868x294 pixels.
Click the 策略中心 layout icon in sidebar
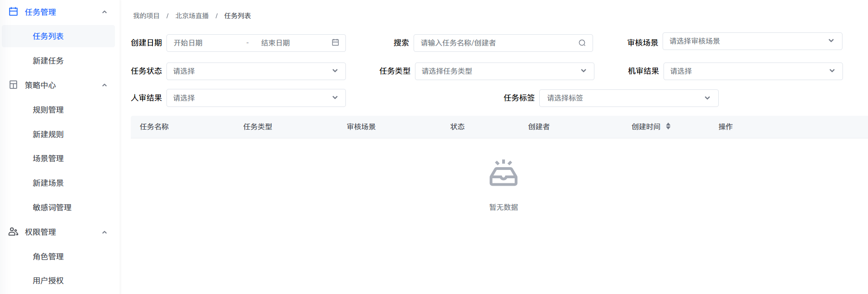(13, 85)
